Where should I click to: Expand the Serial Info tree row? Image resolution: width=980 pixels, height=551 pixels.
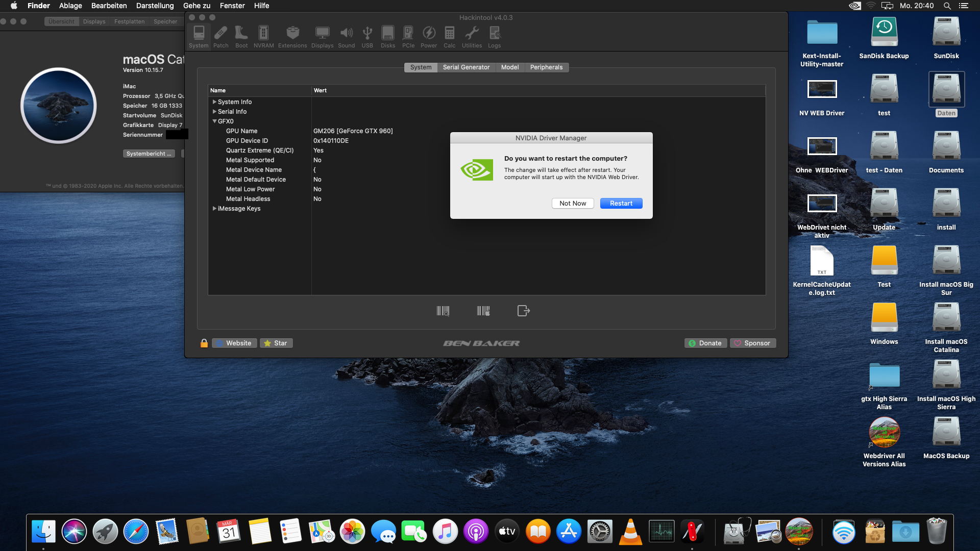(x=215, y=112)
